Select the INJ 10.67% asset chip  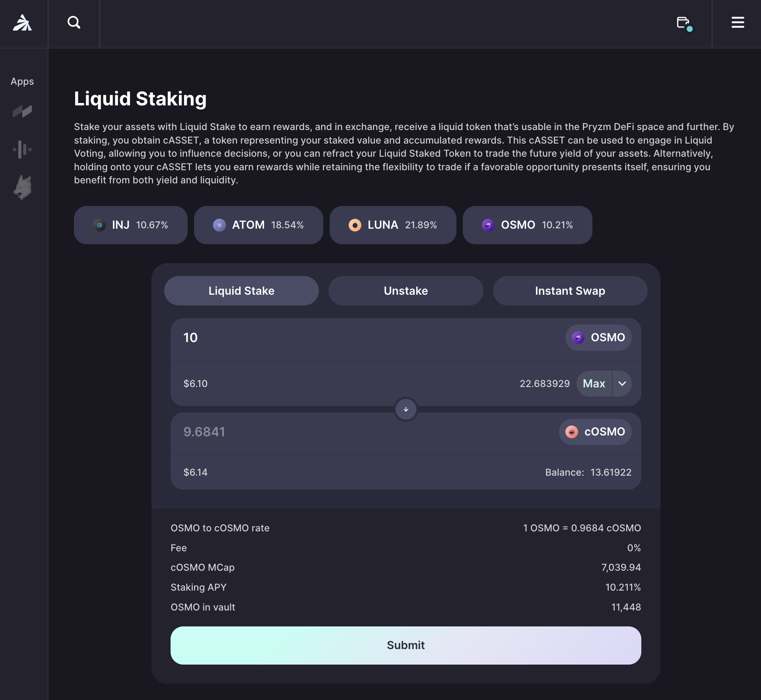pos(131,225)
